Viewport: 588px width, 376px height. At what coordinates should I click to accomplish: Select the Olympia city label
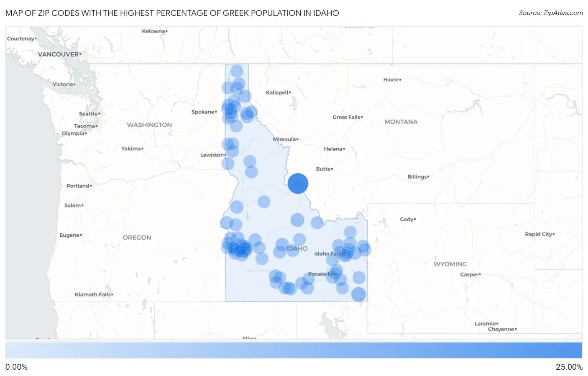tap(73, 133)
